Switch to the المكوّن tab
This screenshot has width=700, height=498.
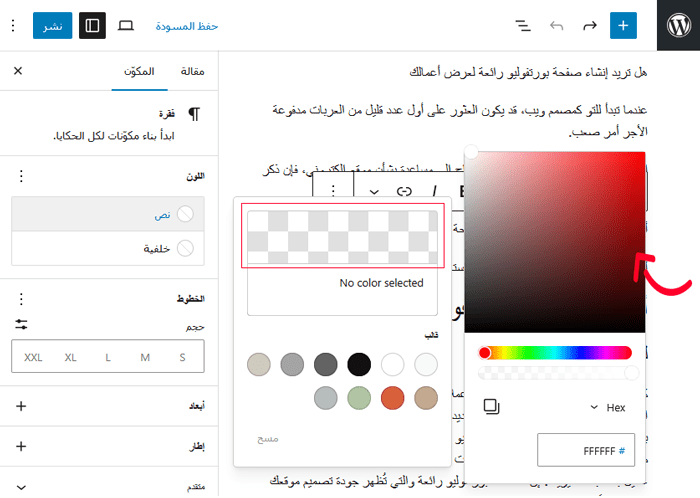139,71
